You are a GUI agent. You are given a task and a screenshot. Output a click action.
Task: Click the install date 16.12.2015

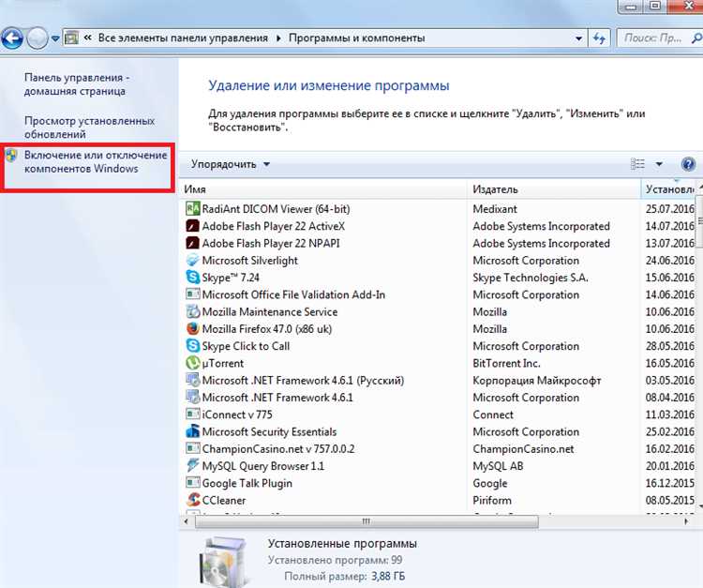(x=670, y=483)
